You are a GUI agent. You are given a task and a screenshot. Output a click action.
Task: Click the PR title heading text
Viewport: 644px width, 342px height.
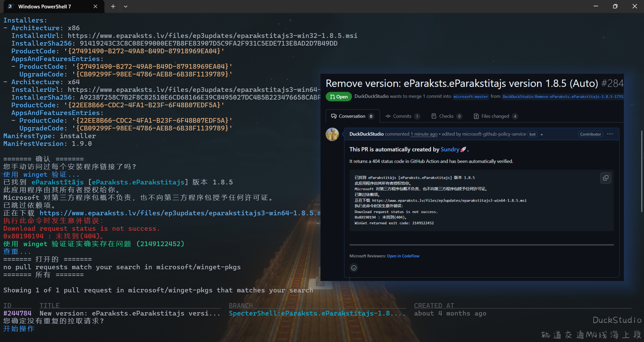tap(462, 83)
